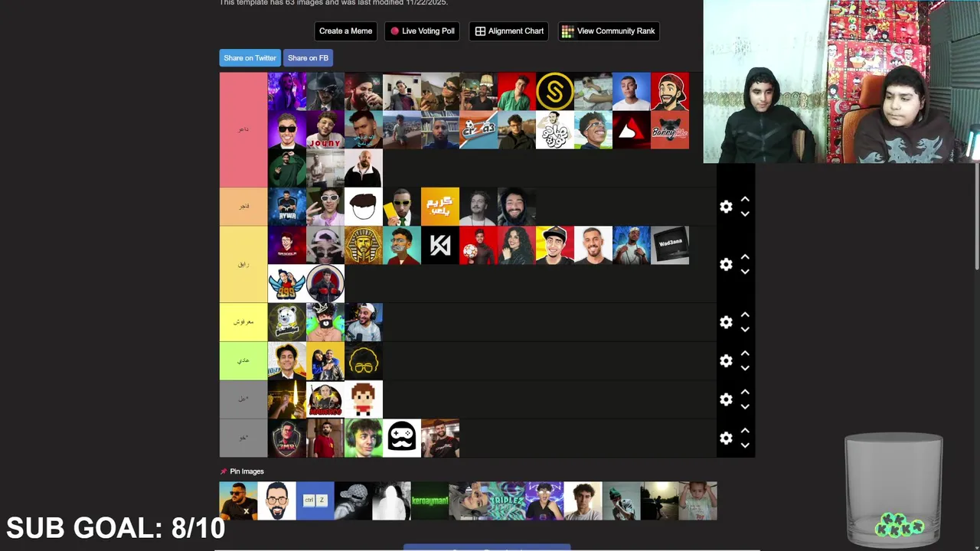Pick the baby photo at the tray end
The width and height of the screenshot is (980, 551).
[698, 501]
